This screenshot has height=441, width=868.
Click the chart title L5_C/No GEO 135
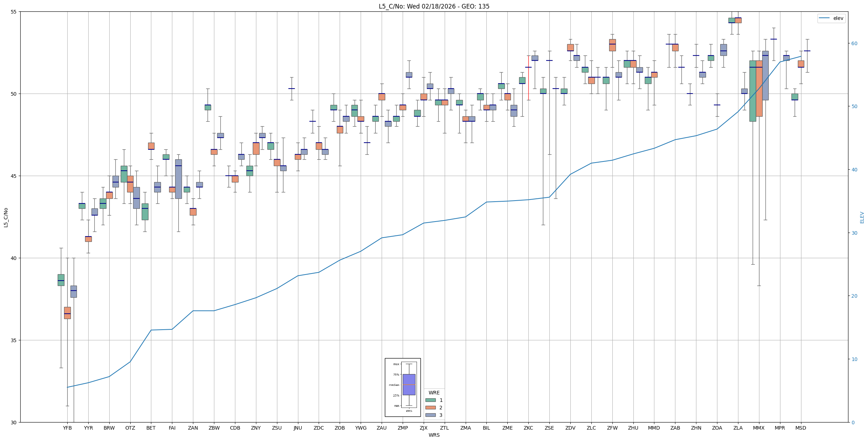pyautogui.click(x=434, y=6)
